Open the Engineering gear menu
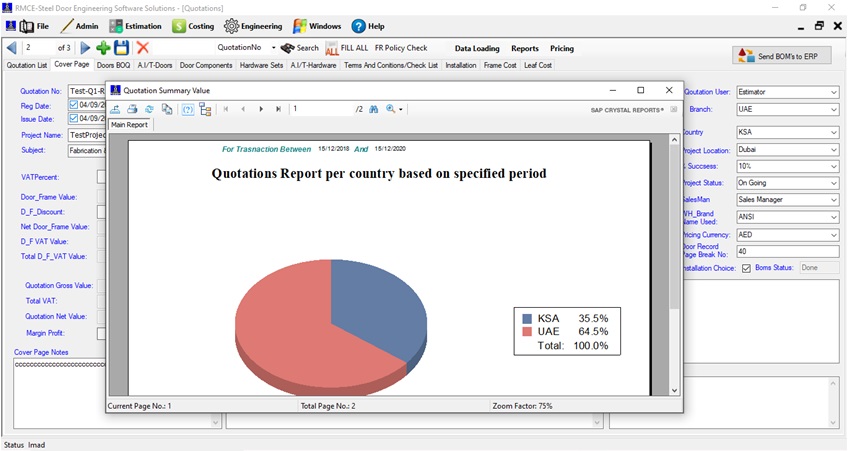The image size is (848, 451). 253,26
